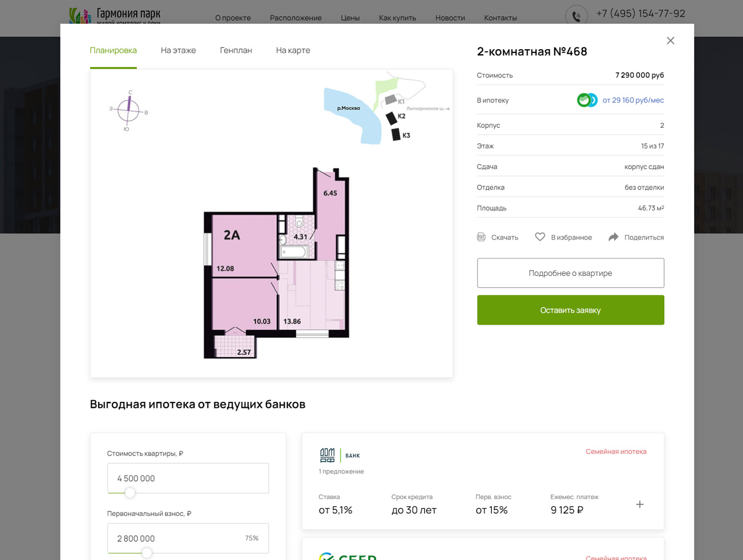Open Подробнее о квартире button
This screenshot has width=743, height=560.
[x=571, y=273]
